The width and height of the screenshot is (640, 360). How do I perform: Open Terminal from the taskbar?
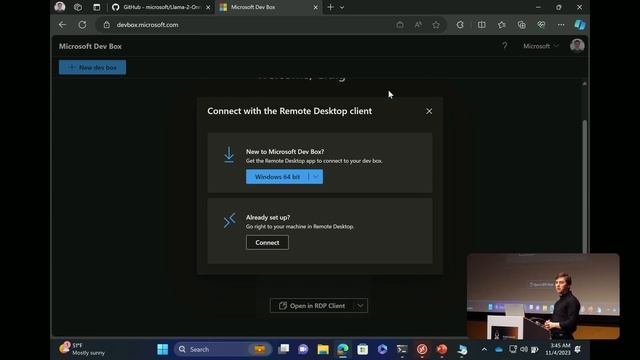pyautogui.click(x=402, y=349)
